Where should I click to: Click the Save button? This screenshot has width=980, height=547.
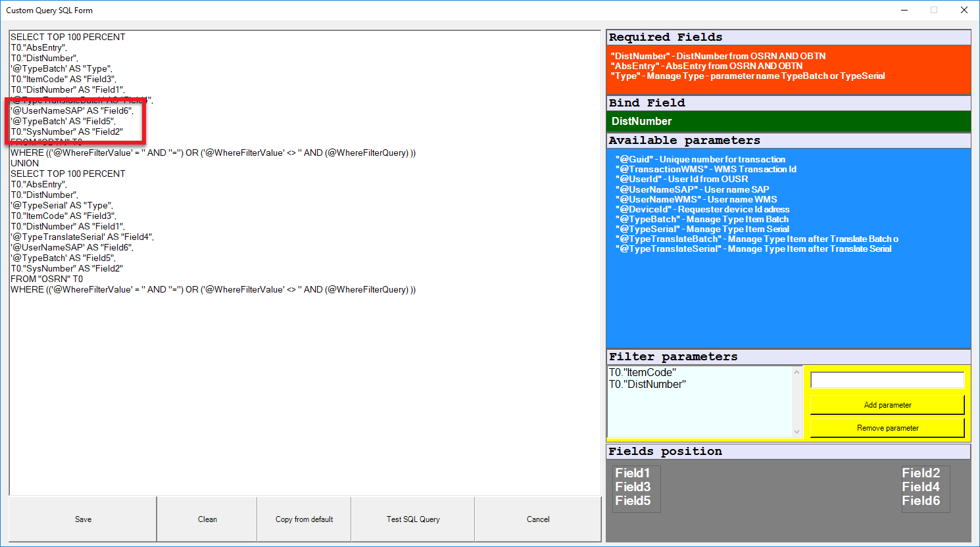[83, 519]
